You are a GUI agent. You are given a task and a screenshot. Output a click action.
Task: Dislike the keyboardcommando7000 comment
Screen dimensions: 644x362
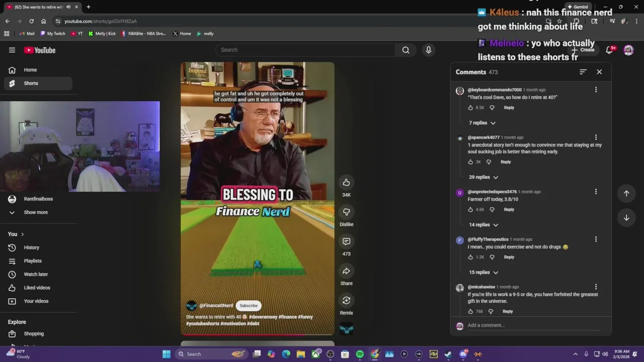[492, 108]
